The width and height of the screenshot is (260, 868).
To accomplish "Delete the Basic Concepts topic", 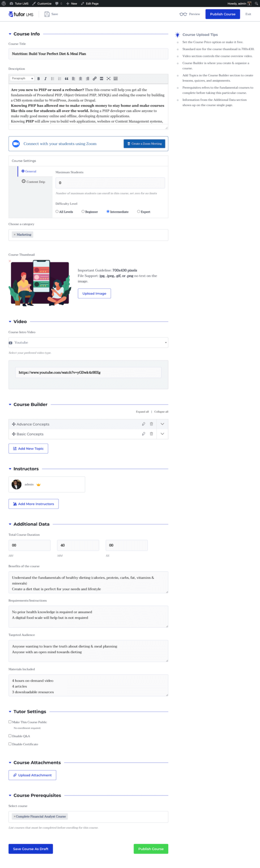I will click(x=151, y=434).
